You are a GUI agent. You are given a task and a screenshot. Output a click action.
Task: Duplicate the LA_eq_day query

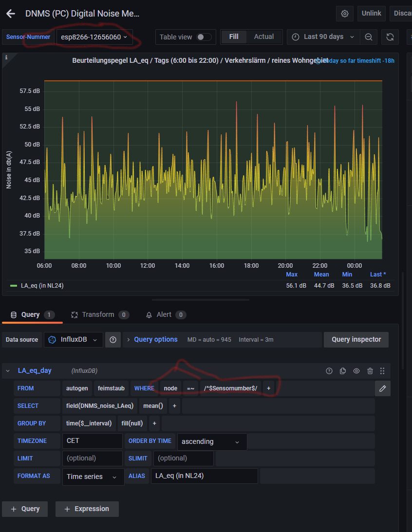click(343, 371)
